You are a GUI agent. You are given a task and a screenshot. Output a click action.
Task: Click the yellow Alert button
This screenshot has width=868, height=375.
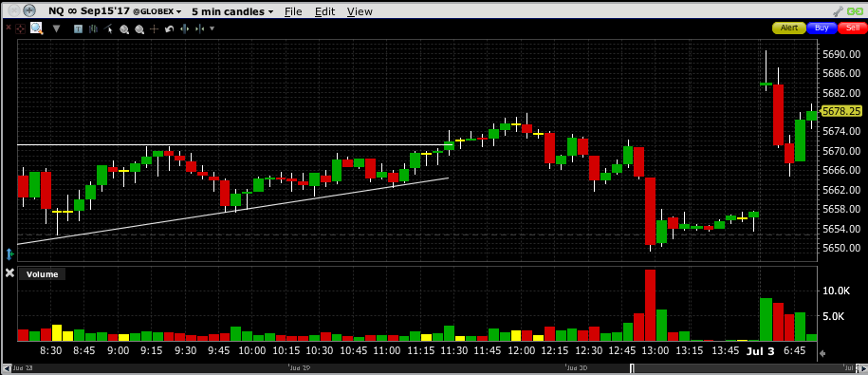[x=789, y=28]
